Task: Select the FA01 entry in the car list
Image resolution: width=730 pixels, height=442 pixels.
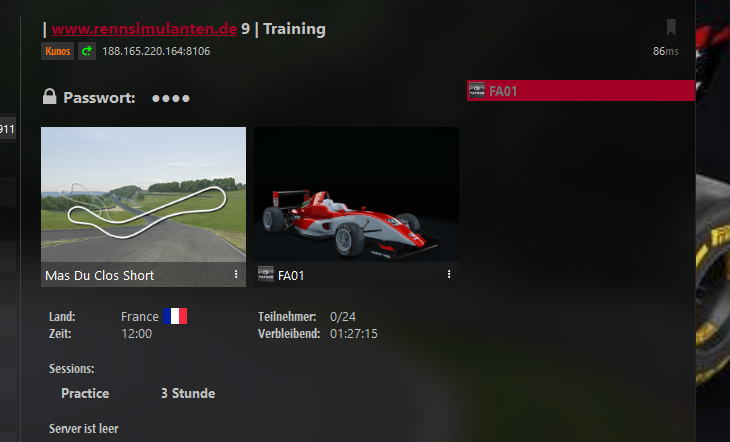Action: point(581,90)
